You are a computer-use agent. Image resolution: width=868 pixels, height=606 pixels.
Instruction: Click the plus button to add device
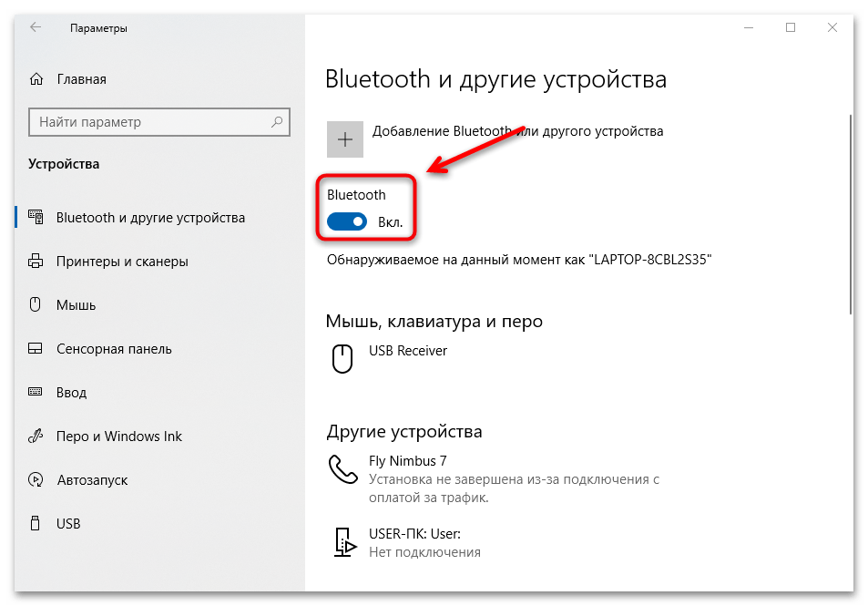344,139
